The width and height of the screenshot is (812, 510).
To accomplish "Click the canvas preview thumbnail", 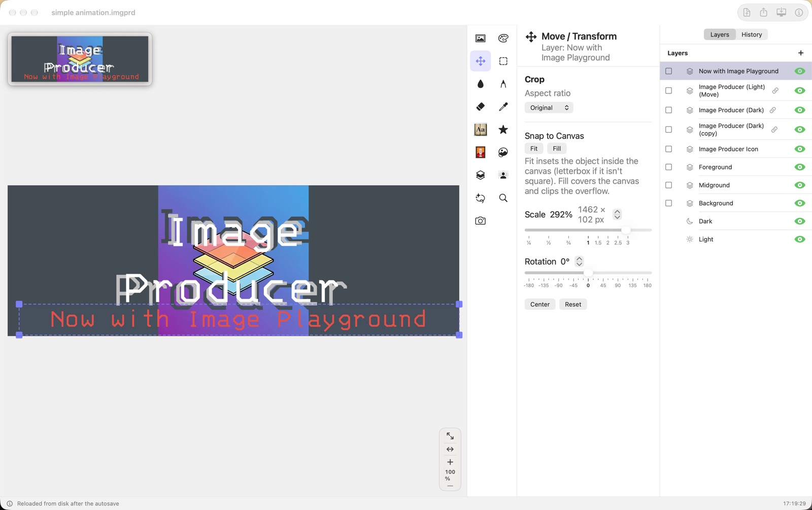I will tap(80, 59).
